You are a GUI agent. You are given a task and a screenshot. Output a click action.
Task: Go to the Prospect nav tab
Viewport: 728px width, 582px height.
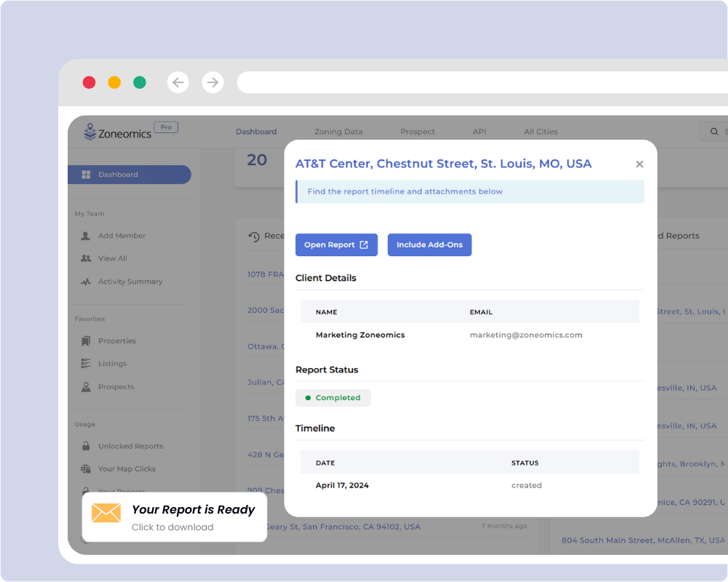417,132
